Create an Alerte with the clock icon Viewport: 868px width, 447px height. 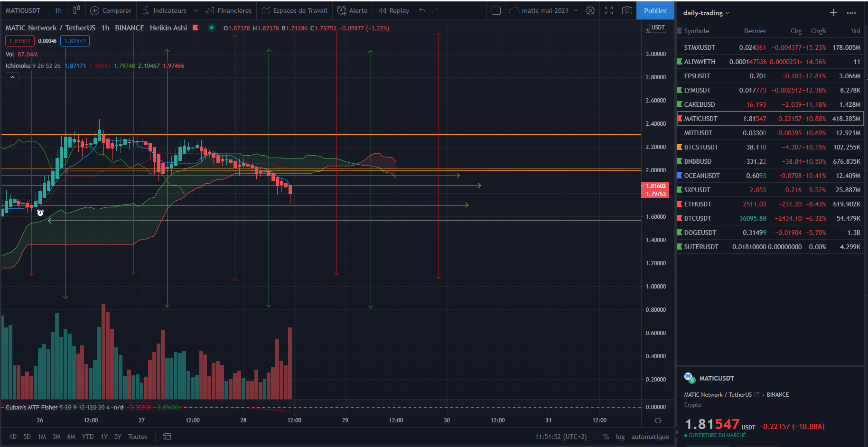pos(352,10)
